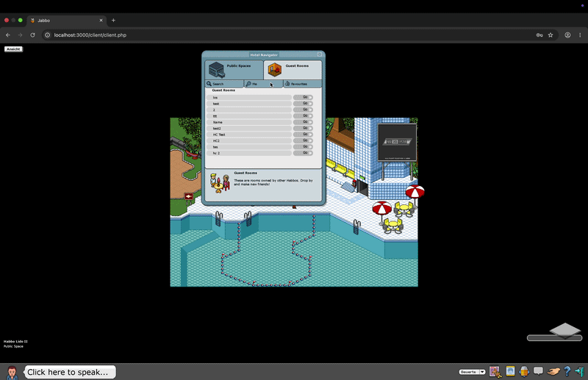This screenshot has height=380, width=588.
Task: Click the password key icon in address bar
Action: coord(539,35)
